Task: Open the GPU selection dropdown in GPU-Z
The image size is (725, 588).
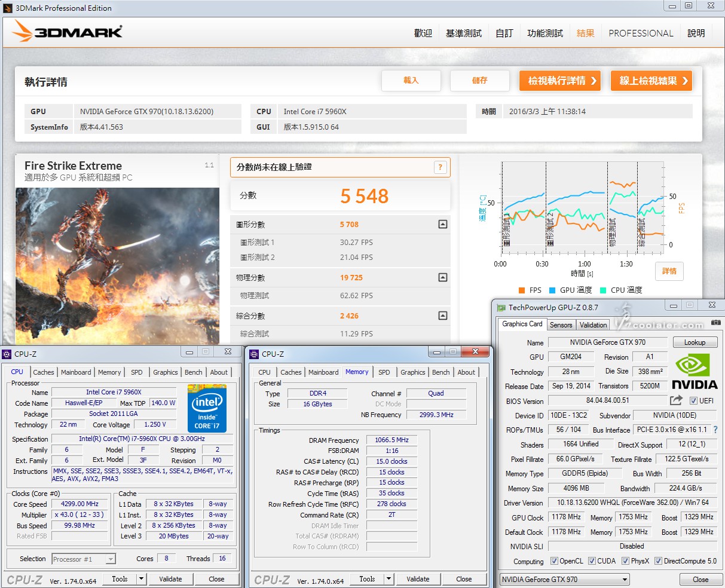Action: (565, 579)
